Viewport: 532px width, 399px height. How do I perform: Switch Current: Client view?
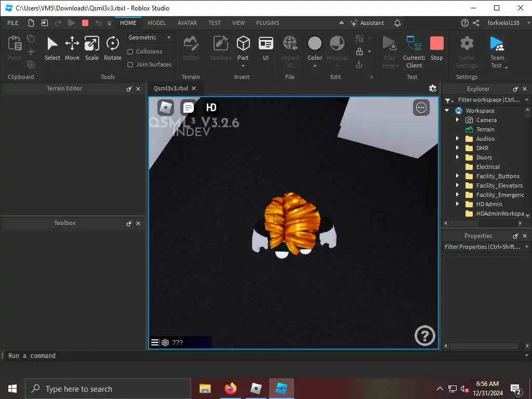pos(414,52)
